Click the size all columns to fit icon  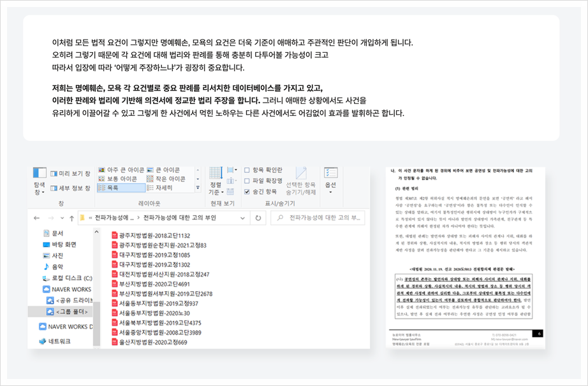(231, 192)
